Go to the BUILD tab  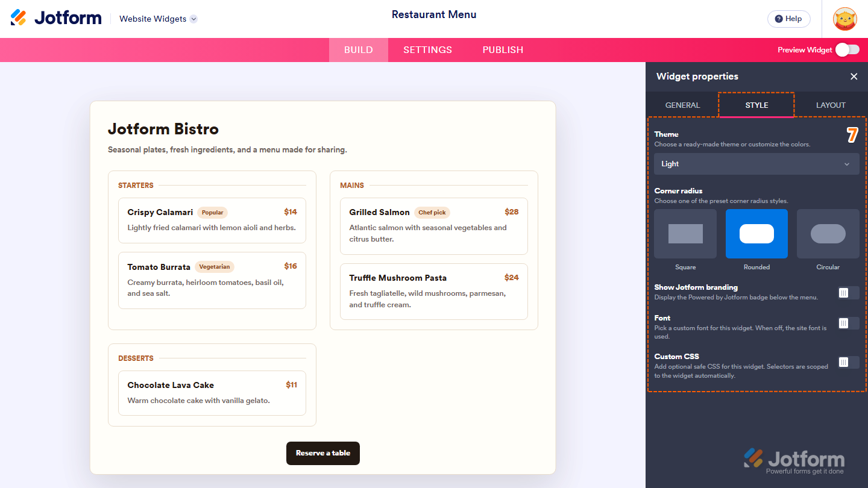(359, 50)
